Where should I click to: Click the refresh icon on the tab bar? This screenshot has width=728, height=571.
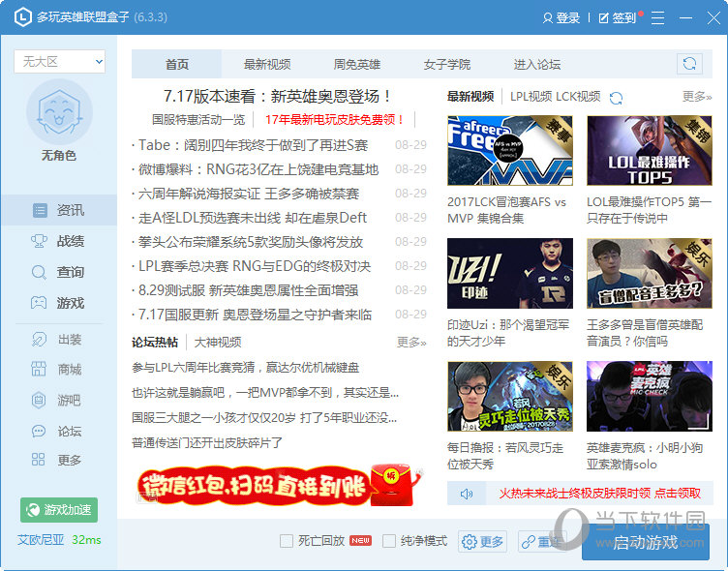(x=689, y=64)
